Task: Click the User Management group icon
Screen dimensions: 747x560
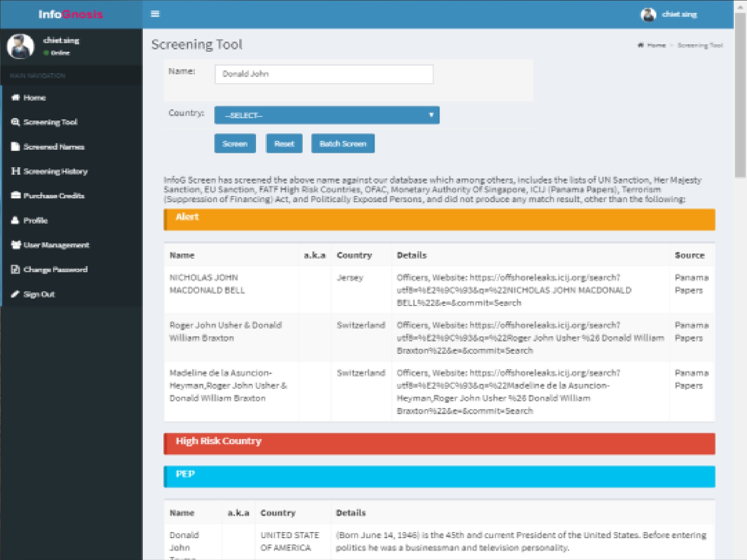Action: [16, 245]
